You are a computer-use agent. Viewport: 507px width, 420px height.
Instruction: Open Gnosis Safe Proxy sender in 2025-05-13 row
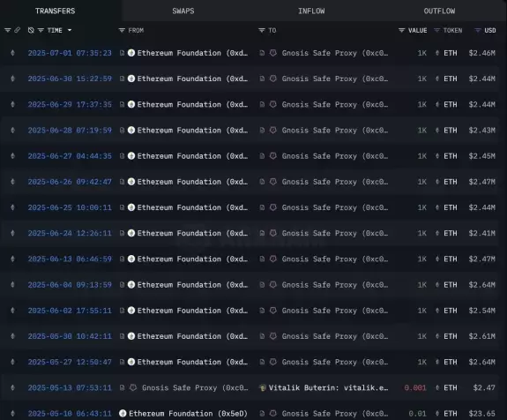pos(195,387)
